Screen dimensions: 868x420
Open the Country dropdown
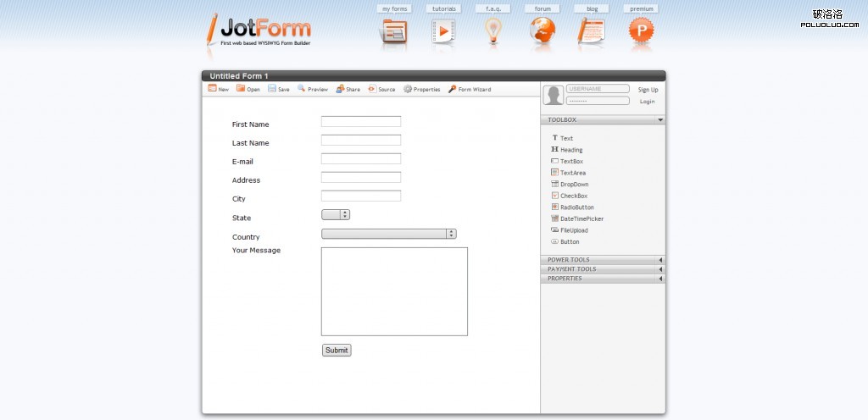388,234
